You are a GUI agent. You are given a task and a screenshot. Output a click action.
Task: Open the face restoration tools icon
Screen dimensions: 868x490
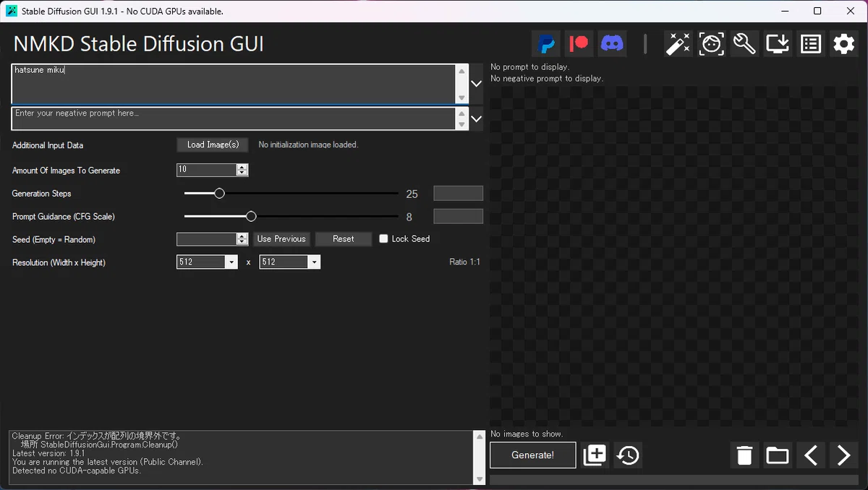point(712,44)
